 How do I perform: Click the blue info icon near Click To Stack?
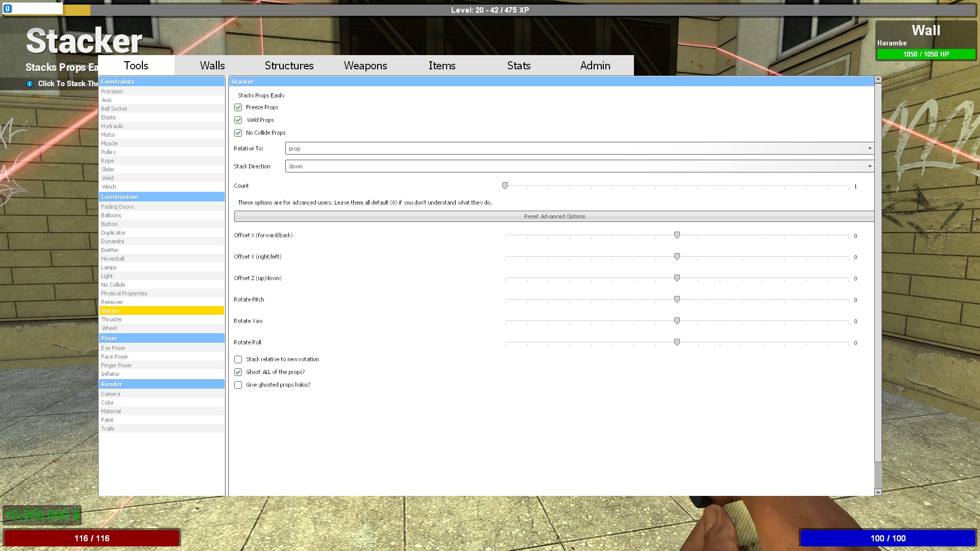(x=30, y=84)
